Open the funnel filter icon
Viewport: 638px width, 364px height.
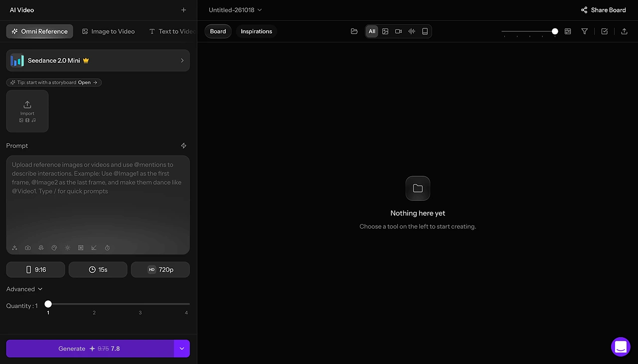click(x=585, y=31)
